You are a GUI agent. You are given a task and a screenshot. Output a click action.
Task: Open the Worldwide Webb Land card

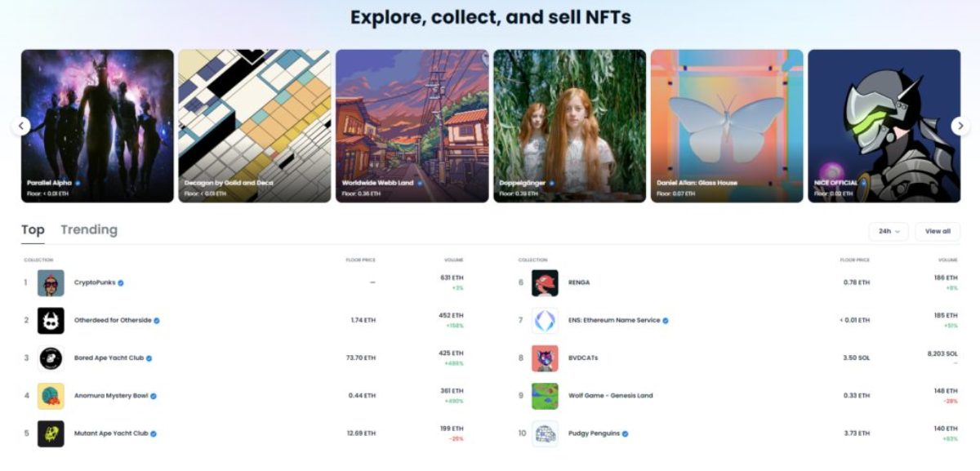coord(412,126)
